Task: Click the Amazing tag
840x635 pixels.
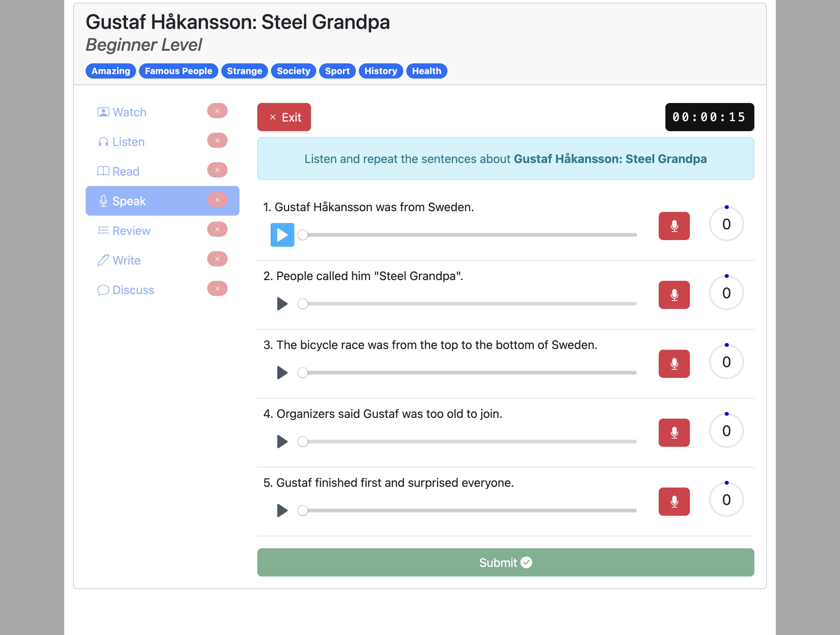Action: click(110, 71)
